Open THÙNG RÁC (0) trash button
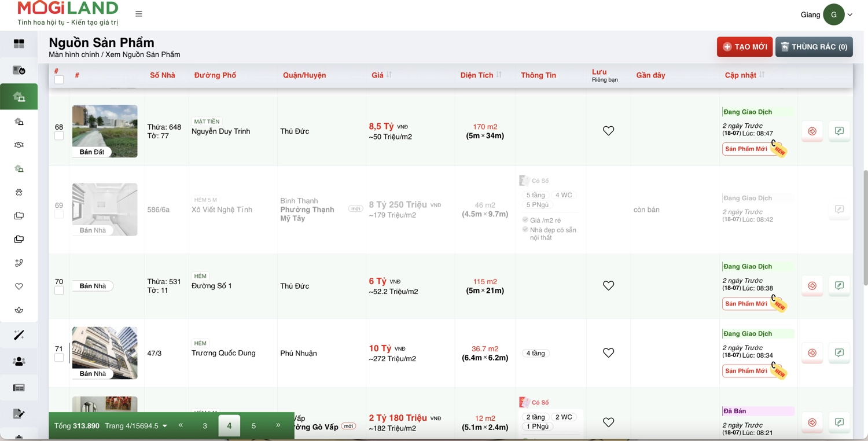 [x=814, y=47]
